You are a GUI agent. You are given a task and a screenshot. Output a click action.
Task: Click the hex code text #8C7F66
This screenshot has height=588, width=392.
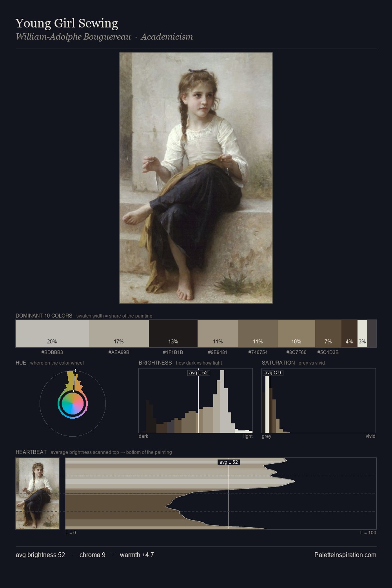(x=296, y=352)
